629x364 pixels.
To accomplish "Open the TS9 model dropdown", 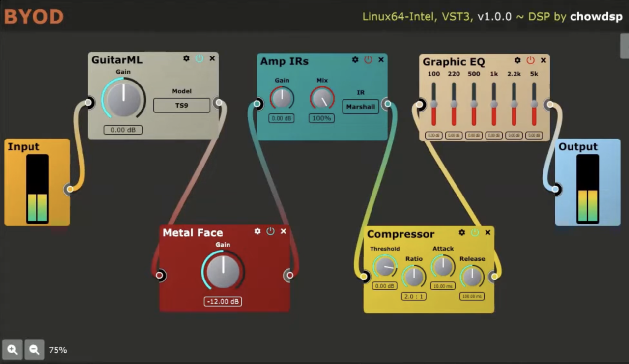I will click(x=182, y=105).
